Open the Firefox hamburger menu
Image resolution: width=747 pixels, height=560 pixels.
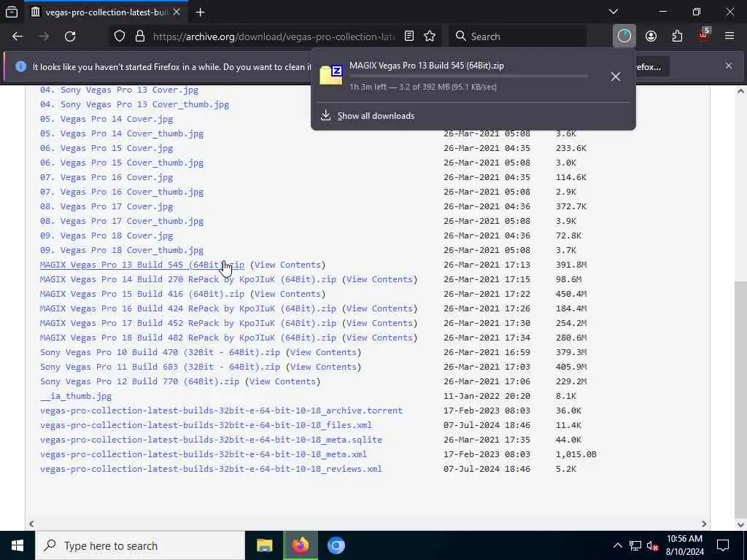pos(729,36)
